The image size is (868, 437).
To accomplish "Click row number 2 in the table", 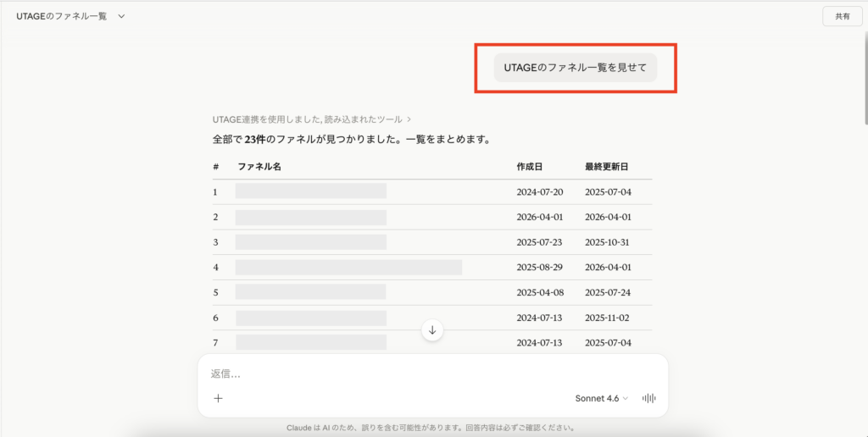I will click(215, 217).
